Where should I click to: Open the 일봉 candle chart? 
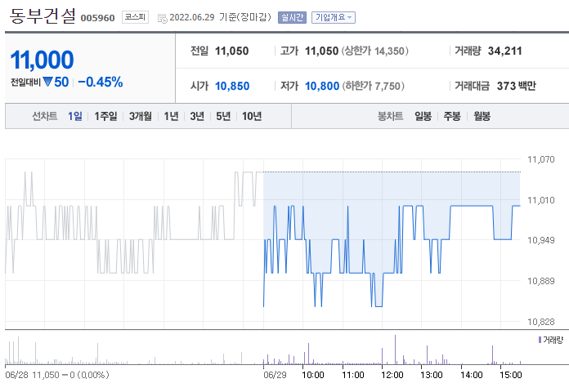423,116
